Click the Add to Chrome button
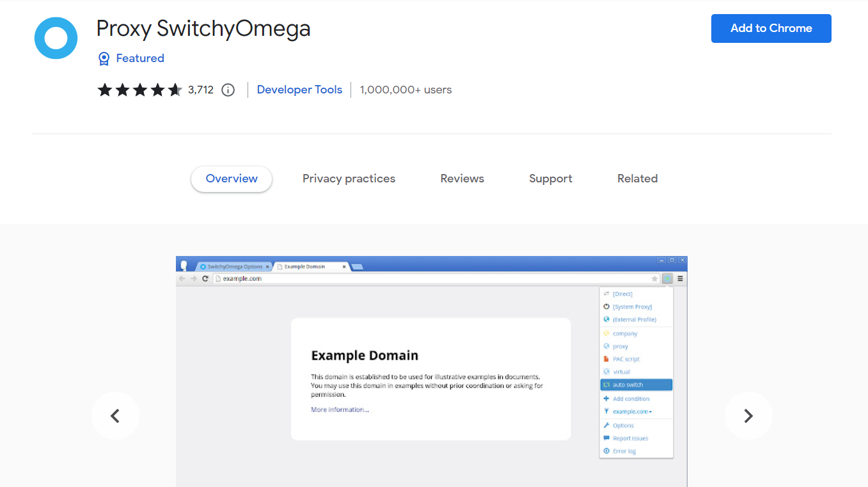Screen dimensions: 868x487 coord(771,28)
